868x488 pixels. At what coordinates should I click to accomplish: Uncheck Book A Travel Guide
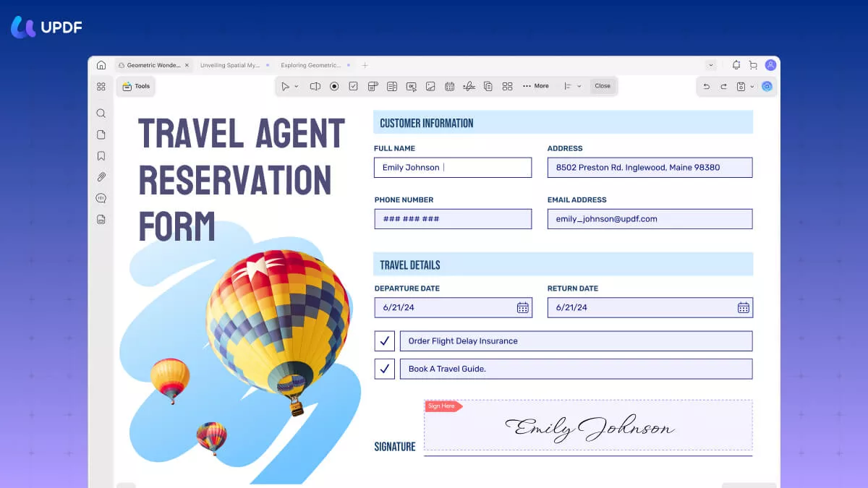384,369
